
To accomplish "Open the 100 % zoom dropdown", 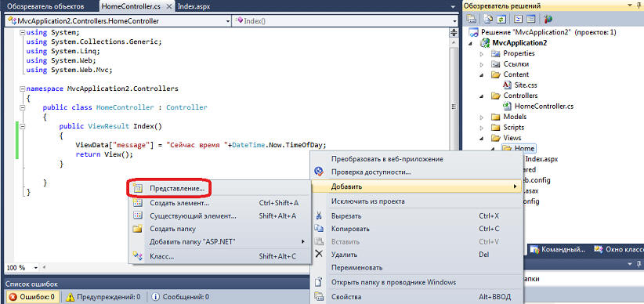I will coord(36,267).
